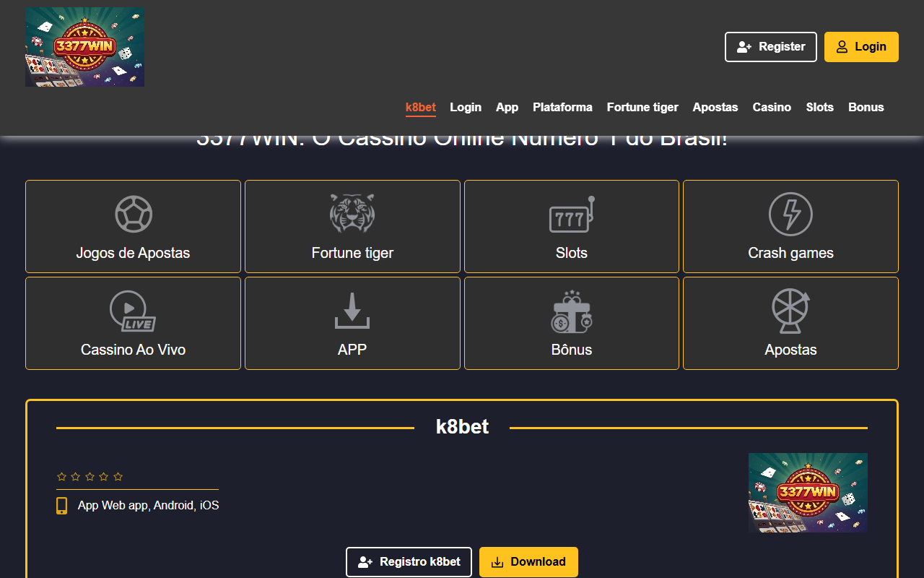Rate one star in k8bet rating
Screen dimensions: 924x578
61,477
